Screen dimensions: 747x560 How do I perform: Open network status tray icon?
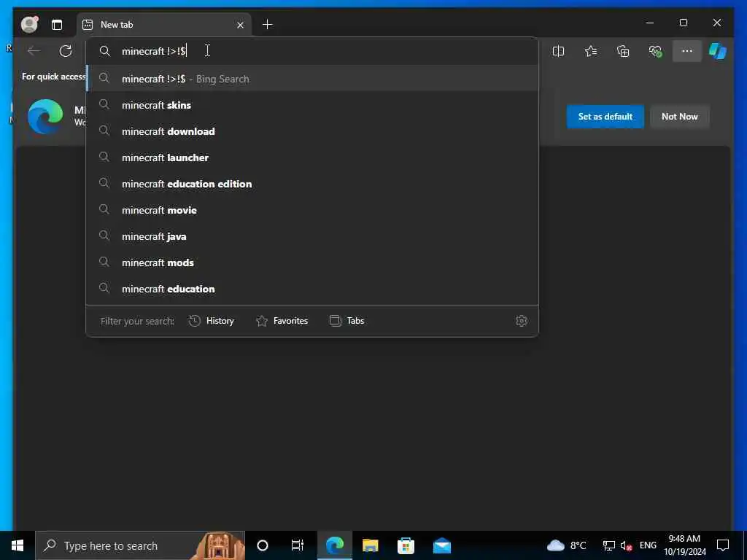point(609,545)
